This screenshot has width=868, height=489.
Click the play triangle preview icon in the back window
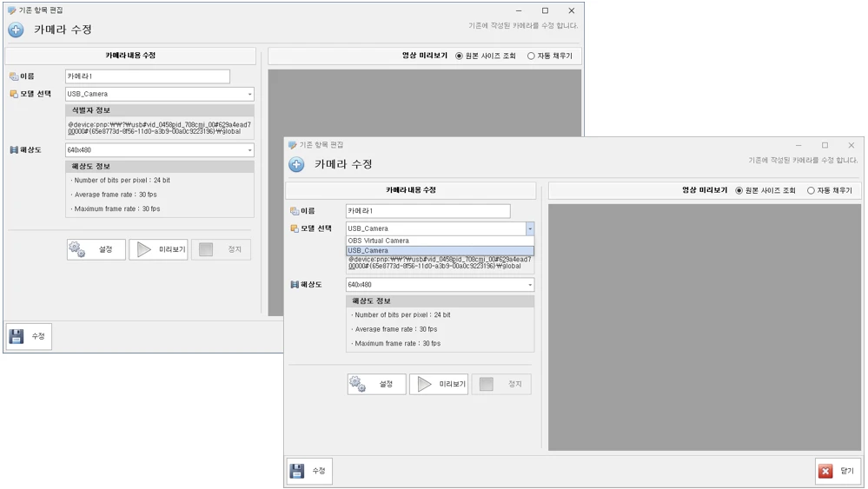click(x=143, y=249)
